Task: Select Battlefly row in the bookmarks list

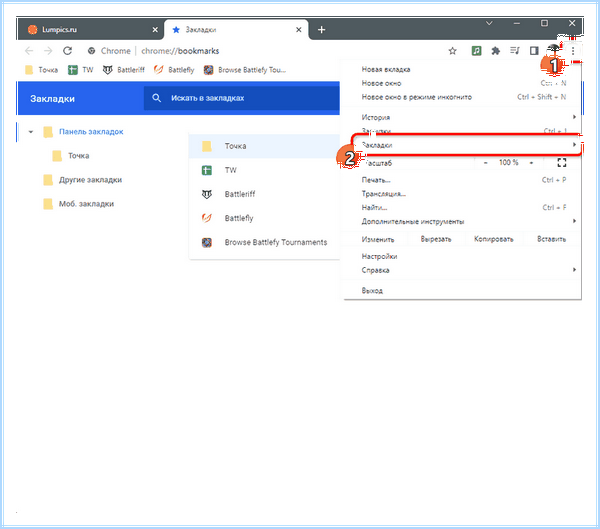Action: click(x=264, y=218)
